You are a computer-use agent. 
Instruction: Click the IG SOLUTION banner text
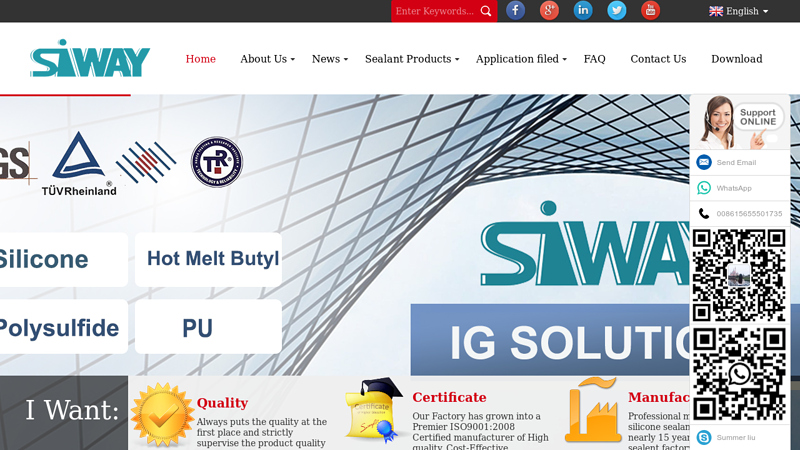pyautogui.click(x=569, y=341)
